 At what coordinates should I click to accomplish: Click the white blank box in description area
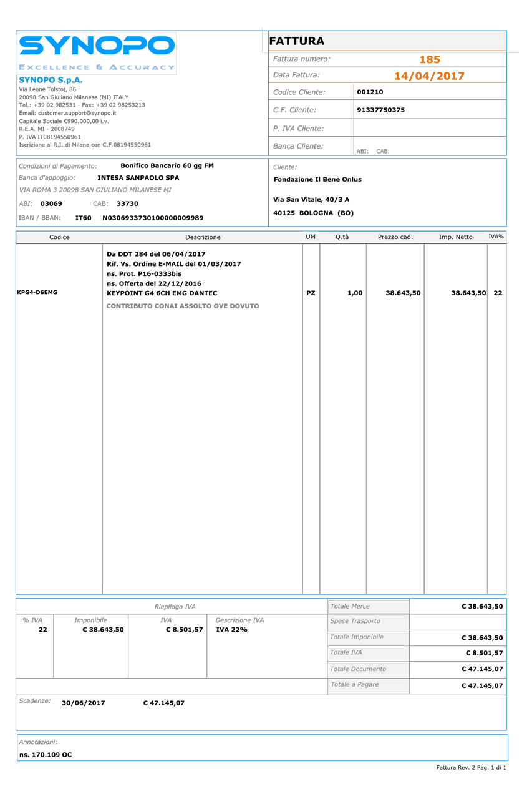pos(205,437)
